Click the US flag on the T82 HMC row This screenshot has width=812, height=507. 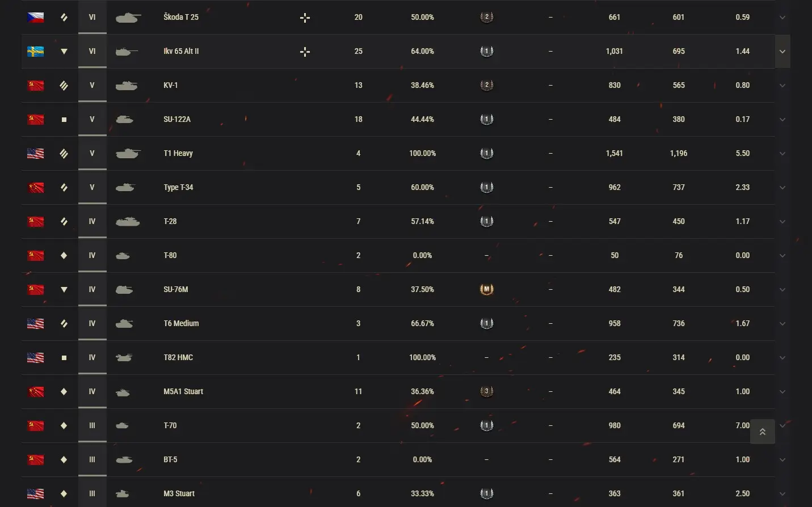click(36, 358)
